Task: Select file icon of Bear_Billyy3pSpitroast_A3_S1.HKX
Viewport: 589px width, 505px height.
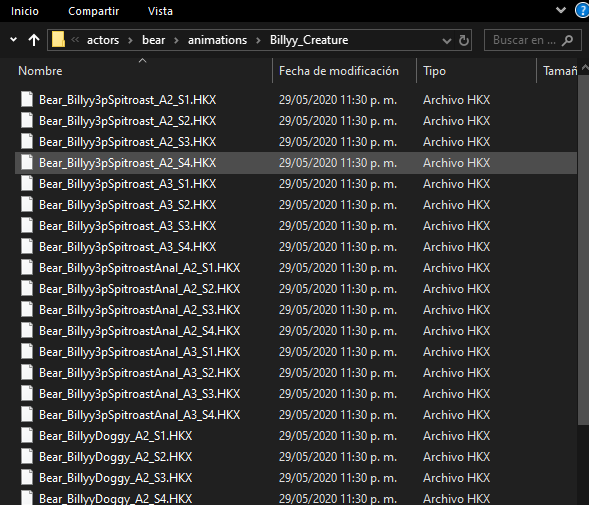Action: 27,184
